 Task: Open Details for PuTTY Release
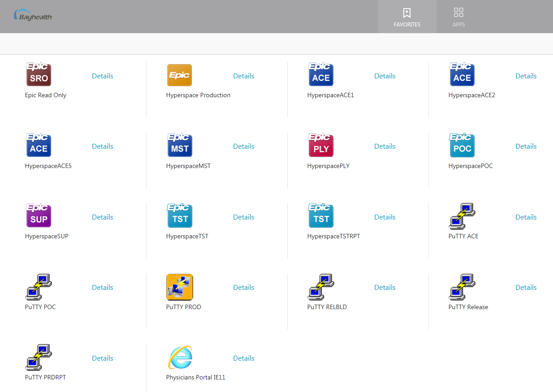[x=526, y=287]
